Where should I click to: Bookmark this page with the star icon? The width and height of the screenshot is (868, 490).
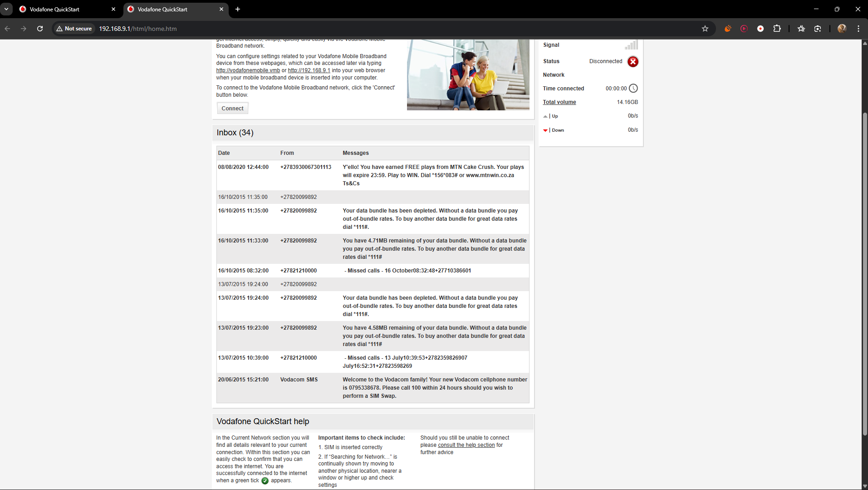point(705,29)
